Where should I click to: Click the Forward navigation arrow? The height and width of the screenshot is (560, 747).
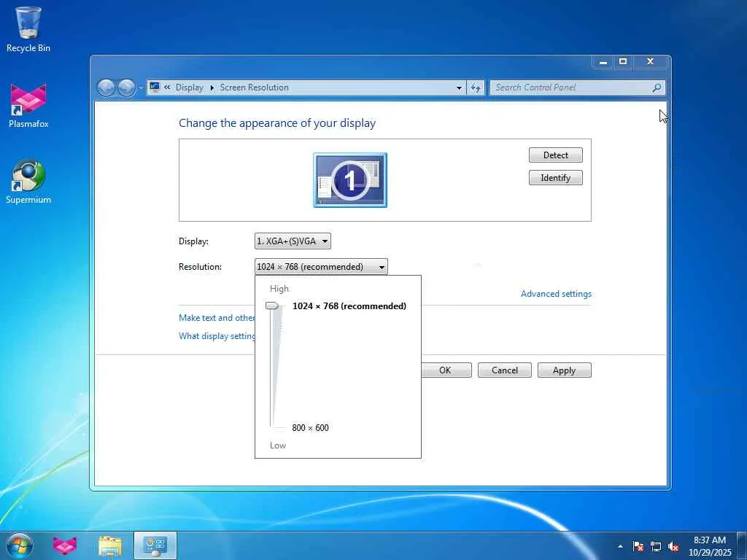[125, 87]
